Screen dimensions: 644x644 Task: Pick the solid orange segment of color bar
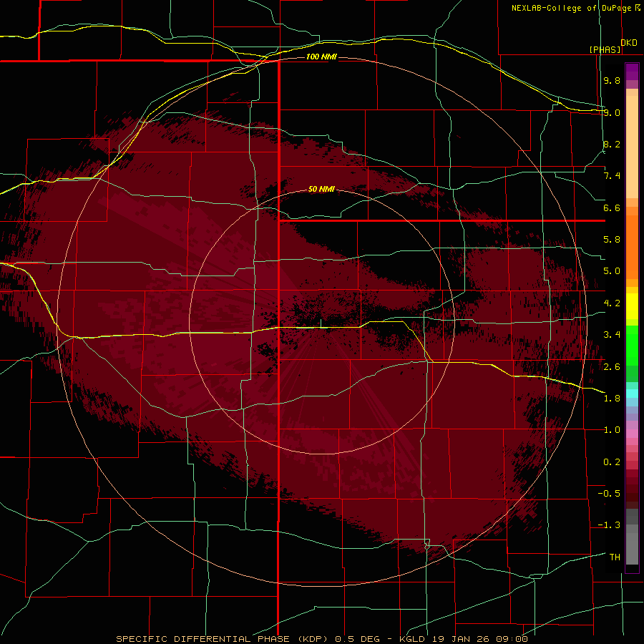[632, 248]
